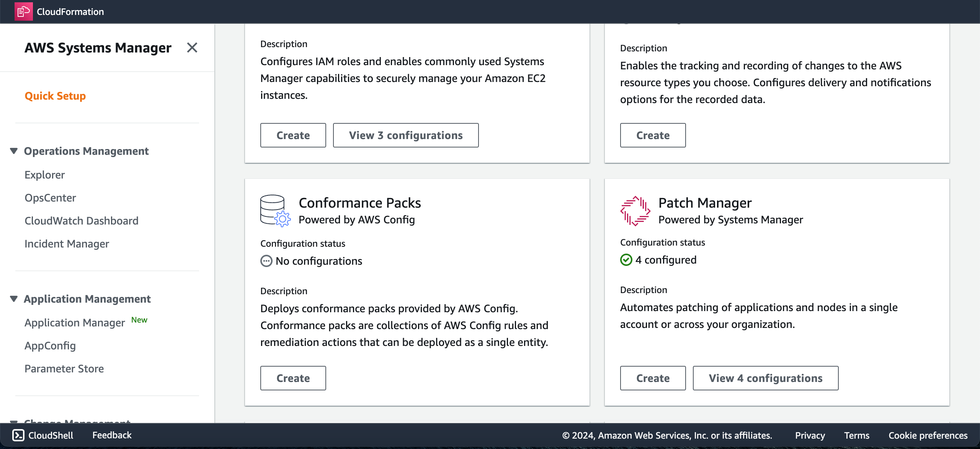Open Privacy link in footer
The image size is (980, 449).
tap(810, 436)
